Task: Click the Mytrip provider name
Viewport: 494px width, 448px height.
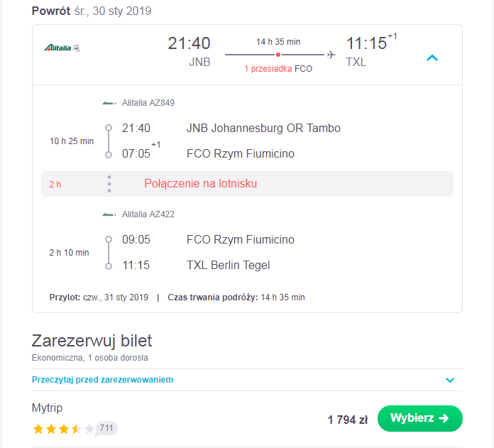Action: pyautogui.click(x=48, y=408)
